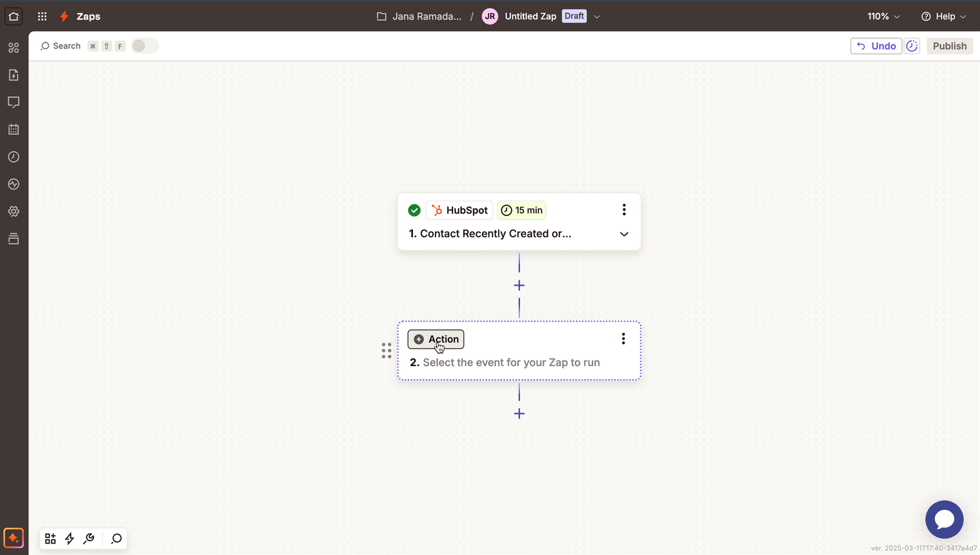The width and height of the screenshot is (980, 555).
Task: Open the apps grid launcher icon
Action: pos(42,16)
